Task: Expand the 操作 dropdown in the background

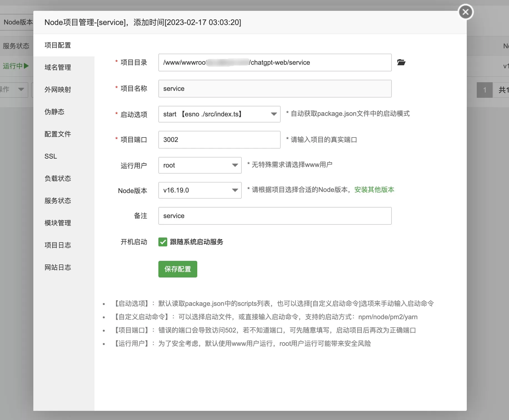Action: tap(21, 90)
